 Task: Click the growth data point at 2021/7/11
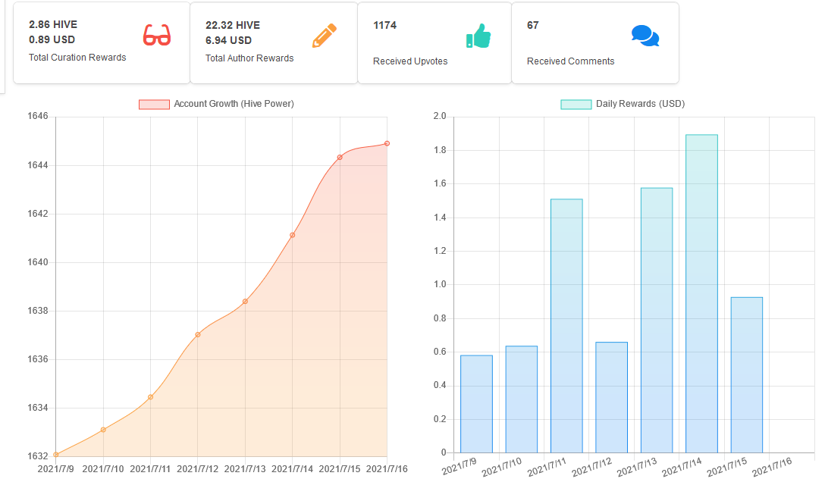(150, 397)
